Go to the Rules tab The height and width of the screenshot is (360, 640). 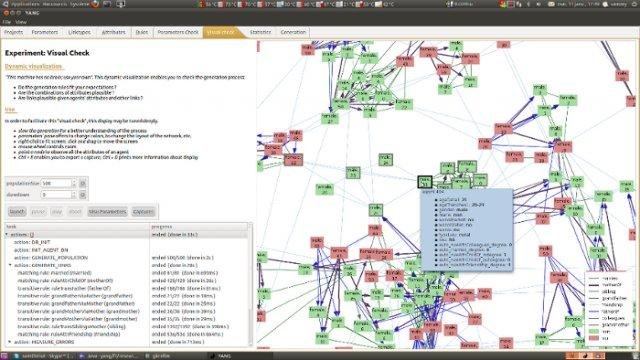tap(142, 32)
